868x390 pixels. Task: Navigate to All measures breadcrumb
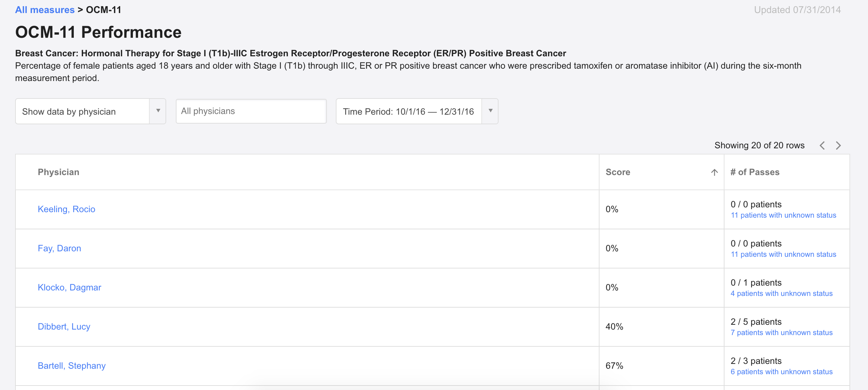tap(45, 10)
